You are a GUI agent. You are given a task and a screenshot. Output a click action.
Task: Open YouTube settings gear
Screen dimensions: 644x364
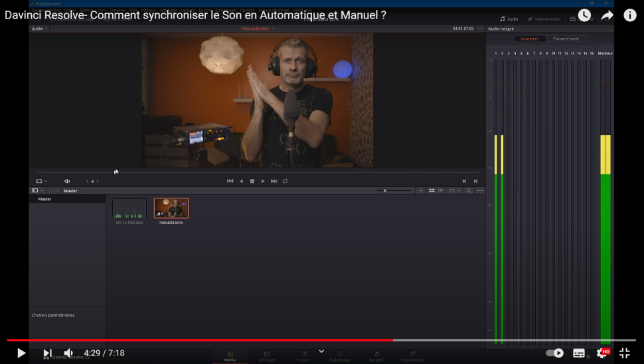pyautogui.click(x=603, y=353)
